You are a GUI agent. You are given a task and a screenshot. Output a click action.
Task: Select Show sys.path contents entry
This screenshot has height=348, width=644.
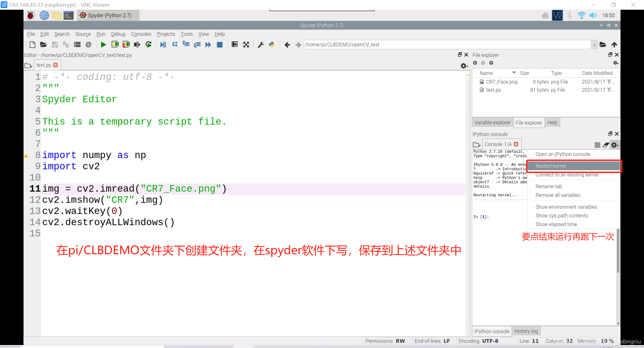pyautogui.click(x=574, y=215)
